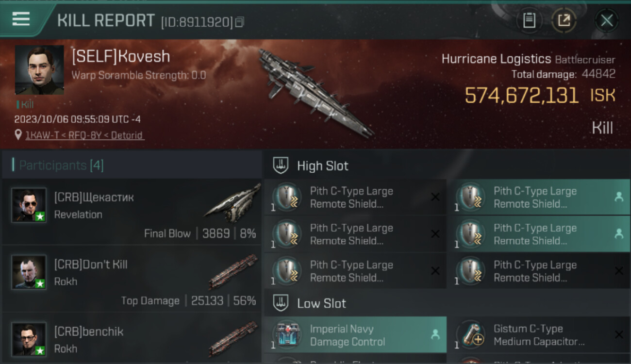Click the High Slot header label
This screenshot has width=631, height=364.
pos(323,166)
